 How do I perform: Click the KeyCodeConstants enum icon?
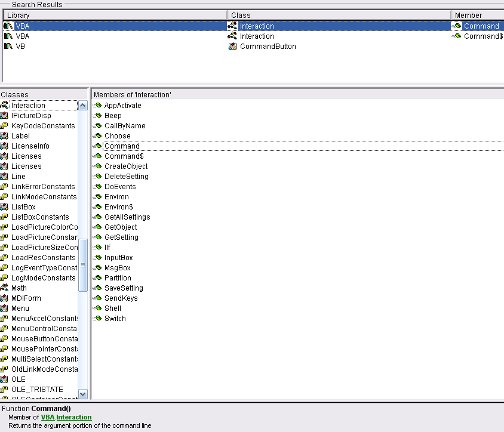(x=4, y=126)
